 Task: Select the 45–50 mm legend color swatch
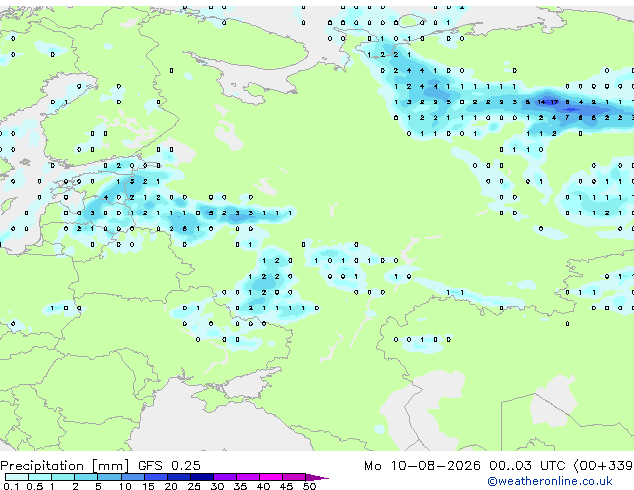[x=294, y=477]
